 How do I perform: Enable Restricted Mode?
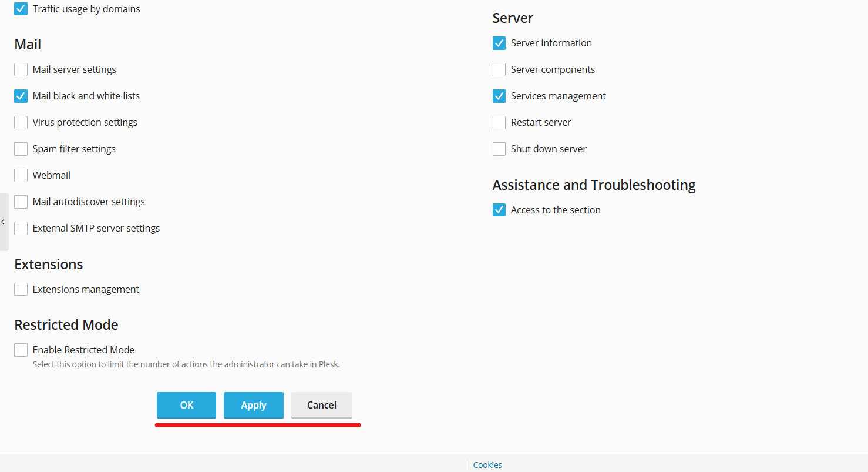coord(21,350)
